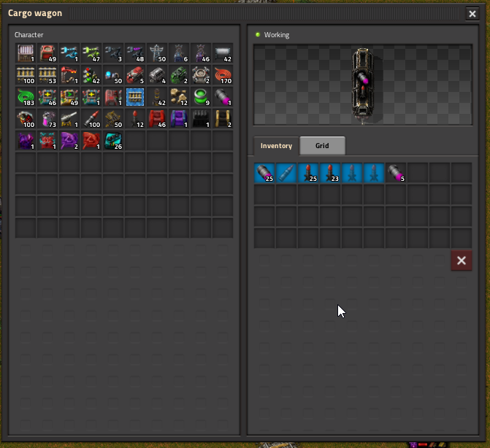
Task: Click the blue highlighted rail slot
Action: pyautogui.click(x=135, y=97)
